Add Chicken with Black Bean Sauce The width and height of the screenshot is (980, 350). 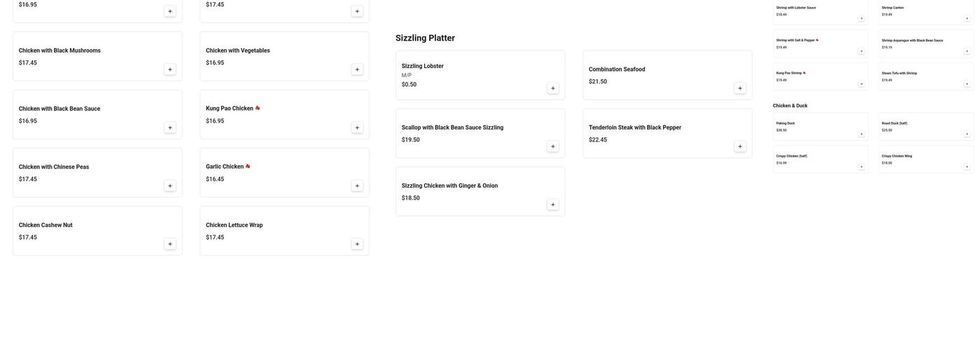pyautogui.click(x=170, y=127)
